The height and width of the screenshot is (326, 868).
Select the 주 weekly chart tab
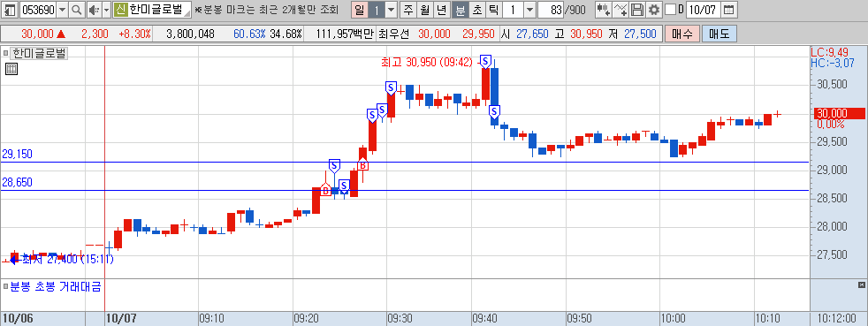(x=408, y=10)
